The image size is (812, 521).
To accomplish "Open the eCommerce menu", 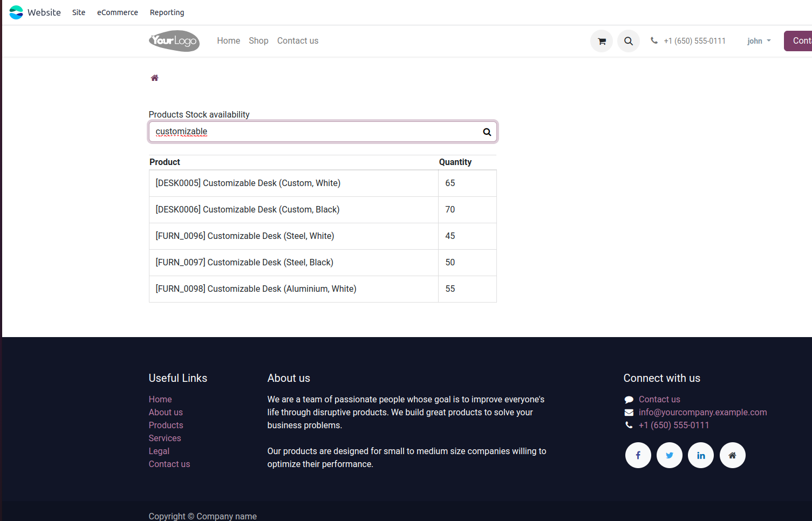I will click(118, 12).
